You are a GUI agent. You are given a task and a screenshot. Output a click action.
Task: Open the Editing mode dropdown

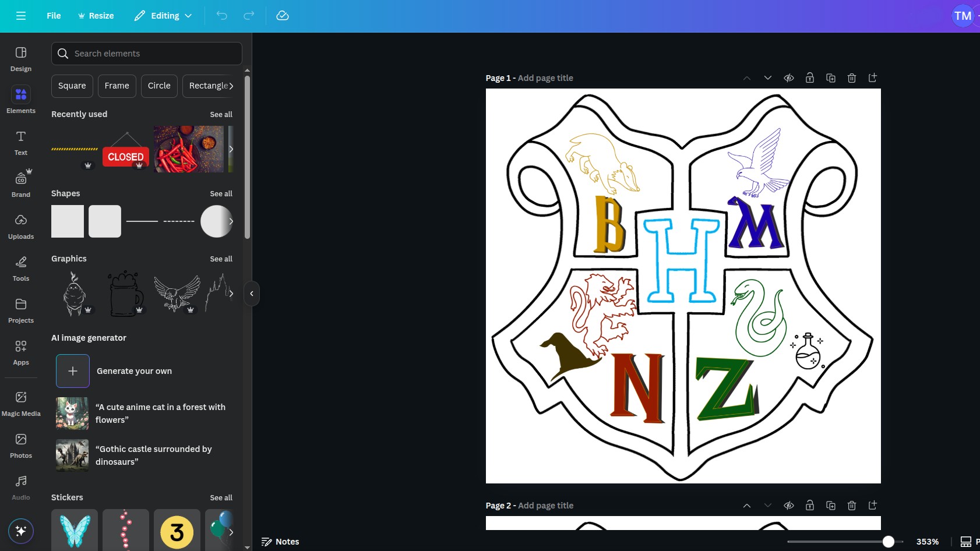(x=163, y=16)
